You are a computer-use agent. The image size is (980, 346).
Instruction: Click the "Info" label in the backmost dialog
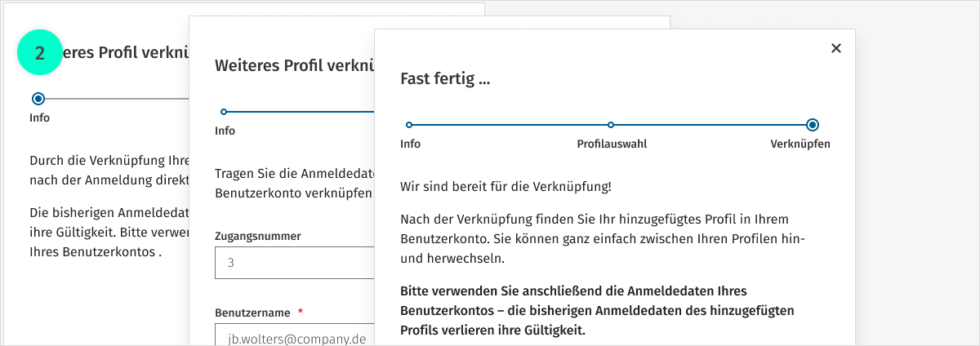[x=39, y=118]
